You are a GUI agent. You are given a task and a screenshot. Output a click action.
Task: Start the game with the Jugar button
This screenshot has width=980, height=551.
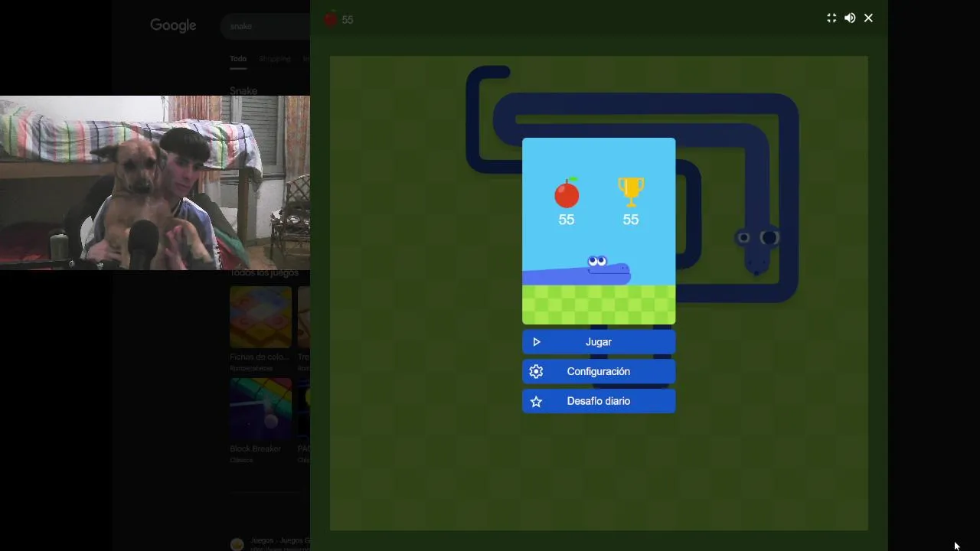[x=599, y=342]
